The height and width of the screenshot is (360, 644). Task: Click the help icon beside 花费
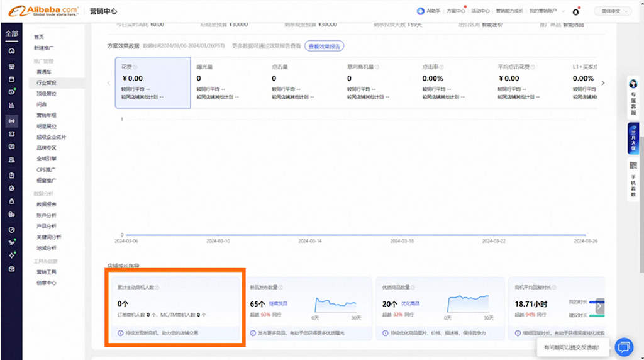[x=135, y=67]
